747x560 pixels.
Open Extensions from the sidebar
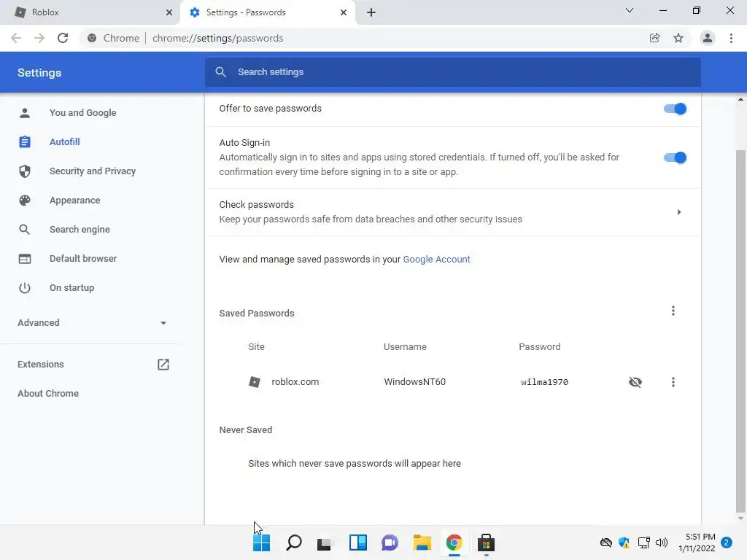tap(41, 365)
